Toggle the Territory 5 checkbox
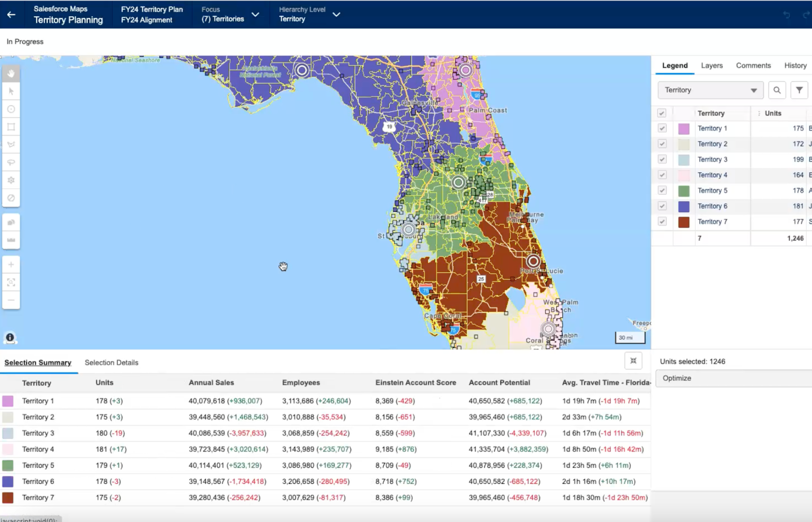 (x=662, y=190)
